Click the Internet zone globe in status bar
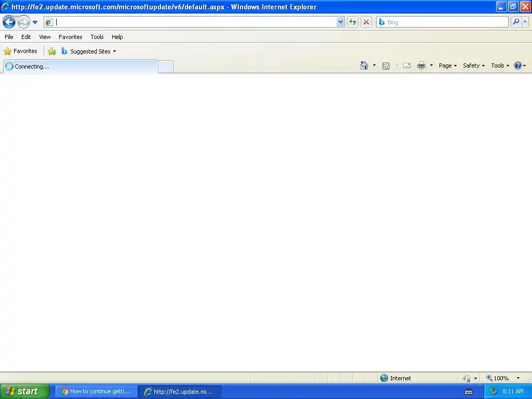The image size is (532, 399). (x=384, y=378)
